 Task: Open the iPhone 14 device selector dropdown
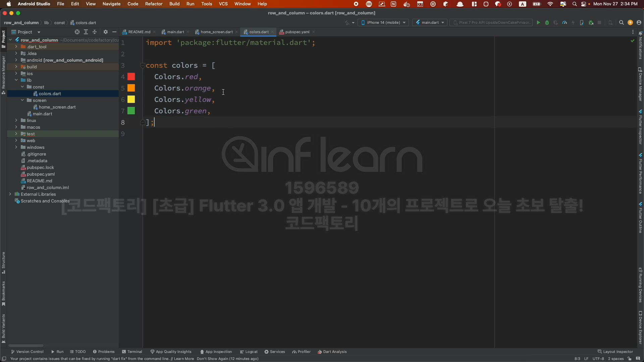pyautogui.click(x=383, y=22)
